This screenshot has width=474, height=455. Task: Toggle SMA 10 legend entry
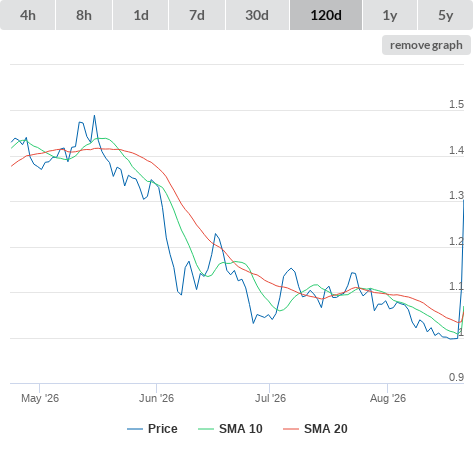(241, 429)
